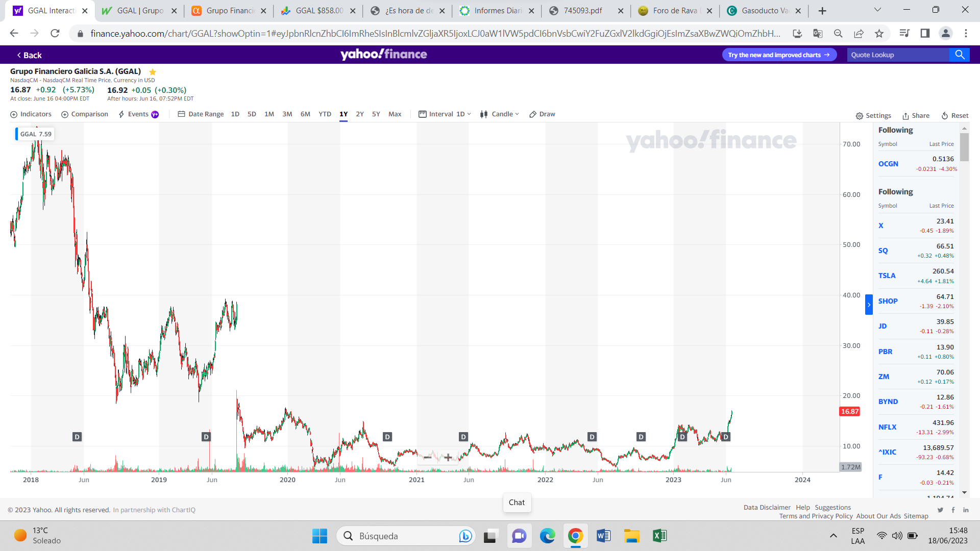Viewport: 980px width, 551px height.
Task: Select the 5Y range
Action: click(x=376, y=114)
